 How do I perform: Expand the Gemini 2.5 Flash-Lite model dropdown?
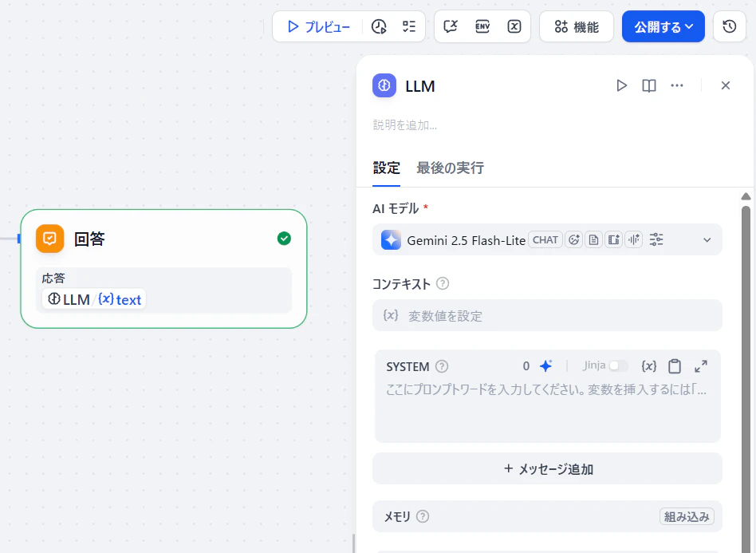(707, 240)
